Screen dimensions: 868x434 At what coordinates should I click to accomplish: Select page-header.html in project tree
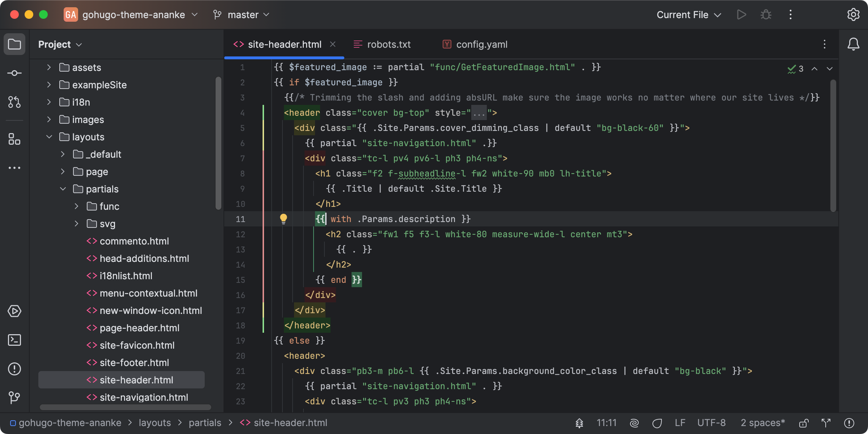point(133,328)
